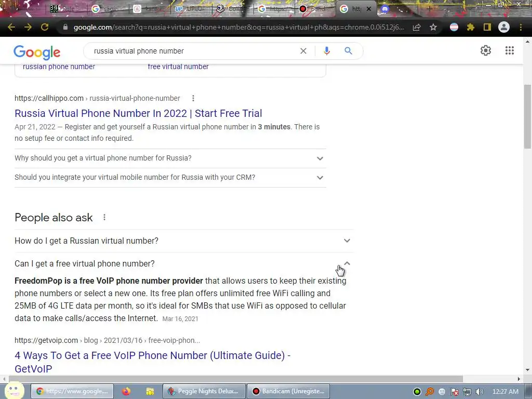Switch to Peggle Nights Deluxe window
Viewport: 532px width, 399px height.
coord(204,391)
